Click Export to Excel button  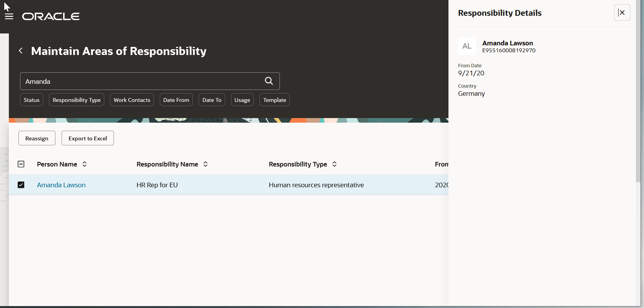88,138
